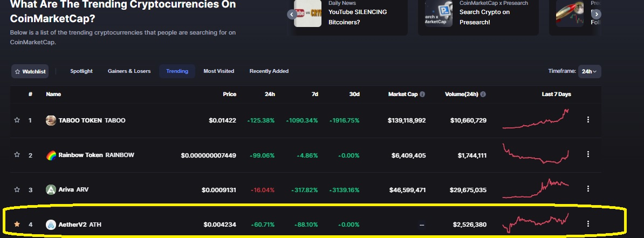Click the Volume(24h) info icon
This screenshot has width=644, height=238.
click(483, 94)
